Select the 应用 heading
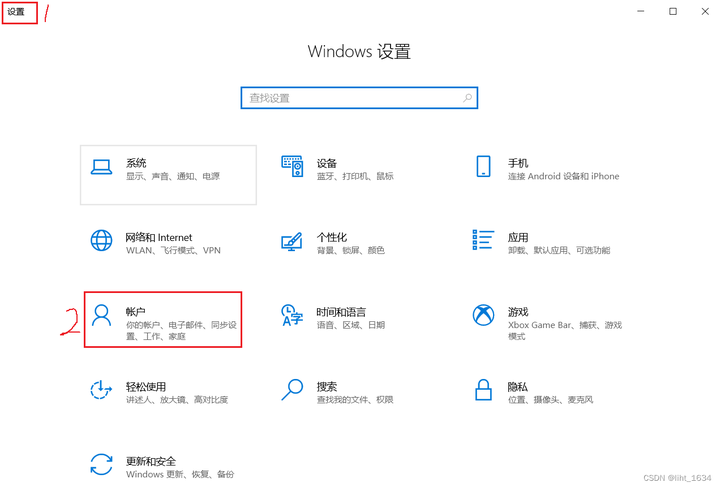 (x=518, y=237)
